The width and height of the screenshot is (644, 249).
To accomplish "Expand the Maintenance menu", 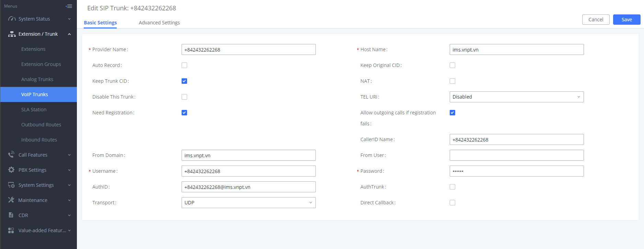I will pyautogui.click(x=38, y=200).
